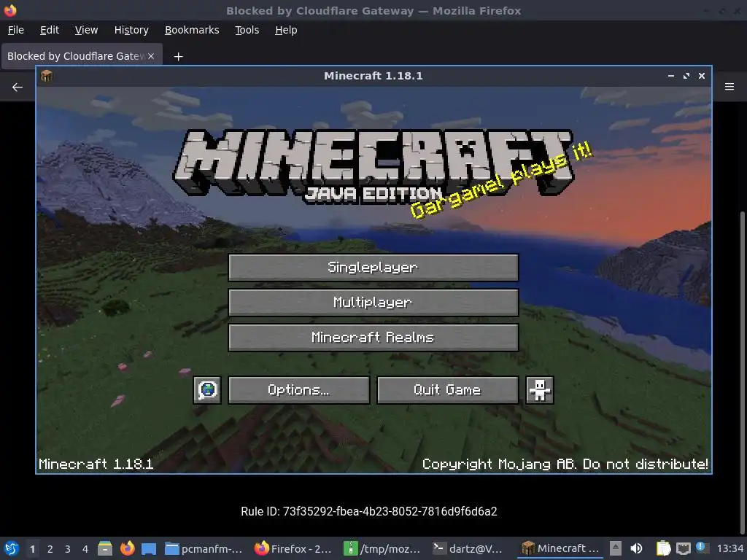The width and height of the screenshot is (747, 560).
Task: Open the accessibility settings figure icon
Action: pos(539,390)
